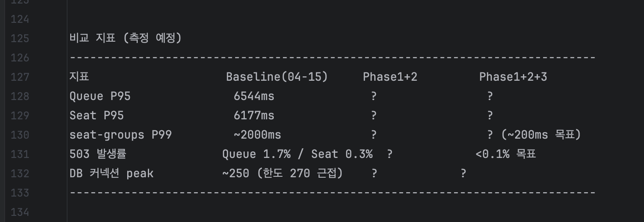Place cursor on the '6544ms' value
Image resolution: width=644 pixels, height=222 pixels.
pos(254,97)
